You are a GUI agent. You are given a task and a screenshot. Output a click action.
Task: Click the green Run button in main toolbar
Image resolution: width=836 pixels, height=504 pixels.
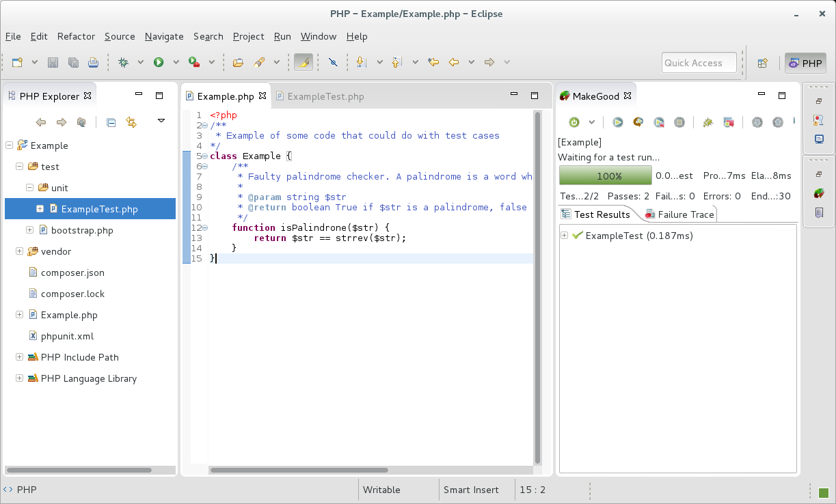(x=159, y=62)
